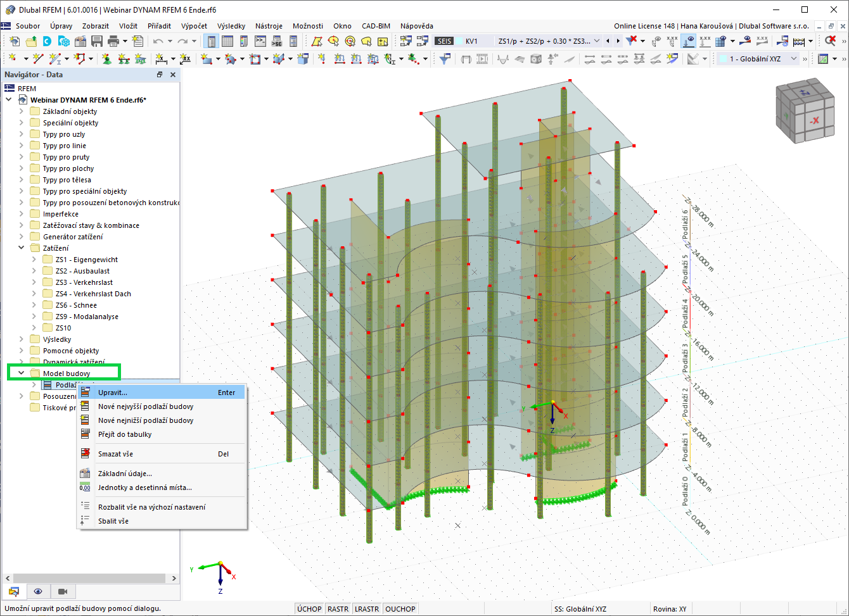Select 'Nové nejnižší podlaží budovy' in context menu

coord(162,420)
